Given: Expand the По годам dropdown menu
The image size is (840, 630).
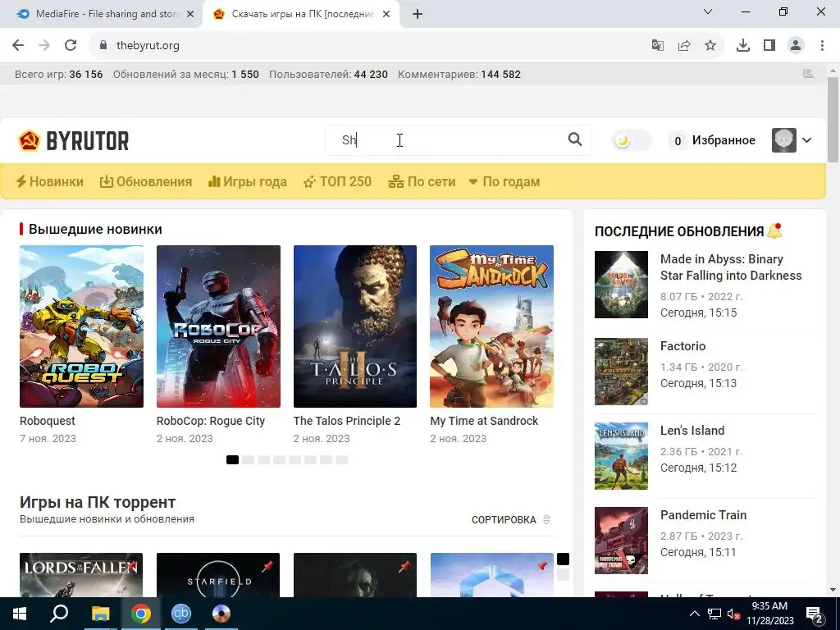Looking at the screenshot, I should pos(504,181).
